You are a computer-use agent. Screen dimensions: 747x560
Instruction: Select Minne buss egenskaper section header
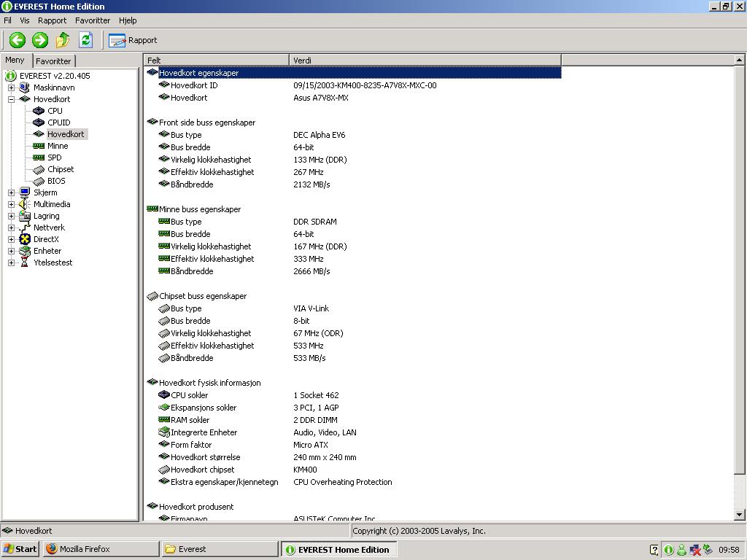coord(200,209)
